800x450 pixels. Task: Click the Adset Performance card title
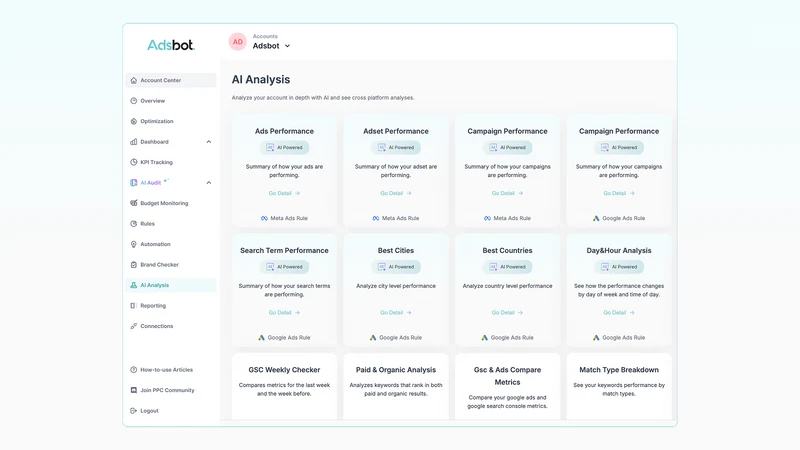pyautogui.click(x=396, y=131)
